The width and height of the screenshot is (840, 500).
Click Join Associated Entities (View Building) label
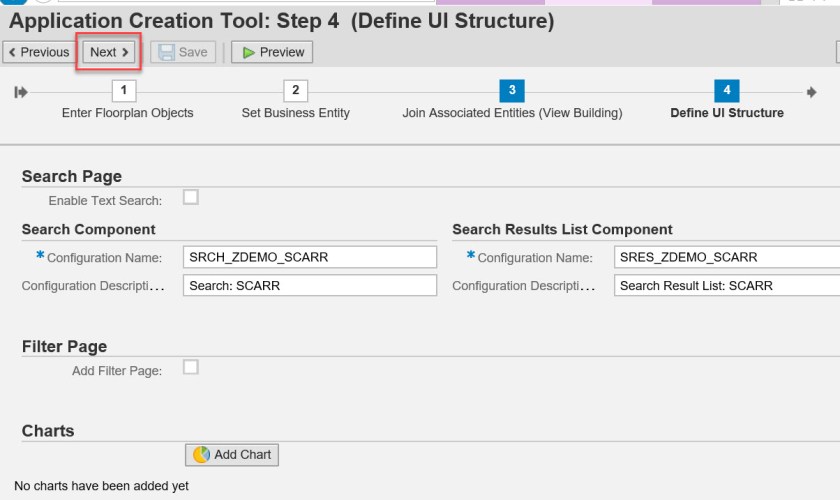click(x=511, y=113)
